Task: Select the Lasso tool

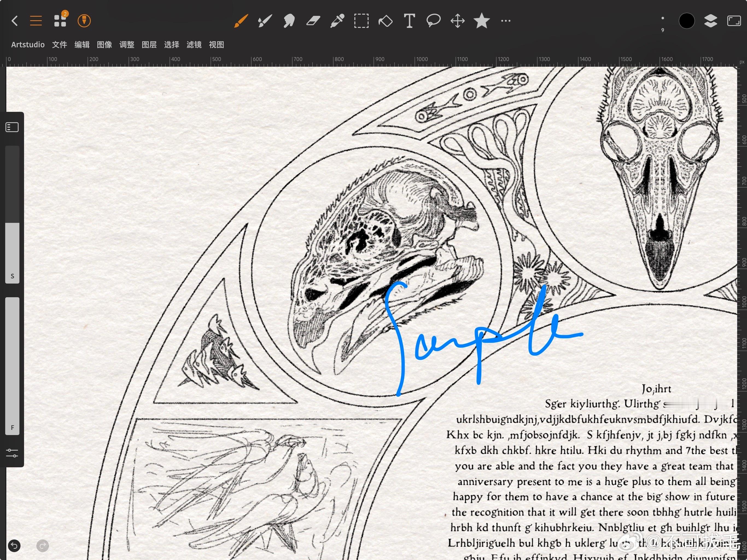Action: coord(433,21)
